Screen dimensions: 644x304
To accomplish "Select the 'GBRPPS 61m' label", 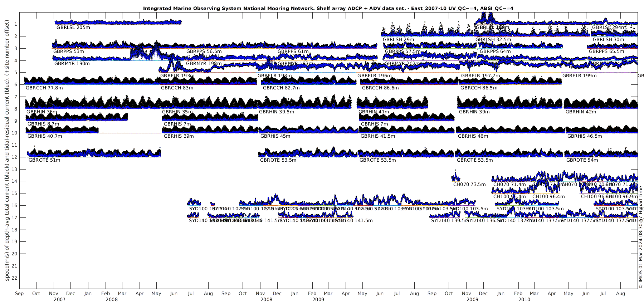I will [293, 52].
